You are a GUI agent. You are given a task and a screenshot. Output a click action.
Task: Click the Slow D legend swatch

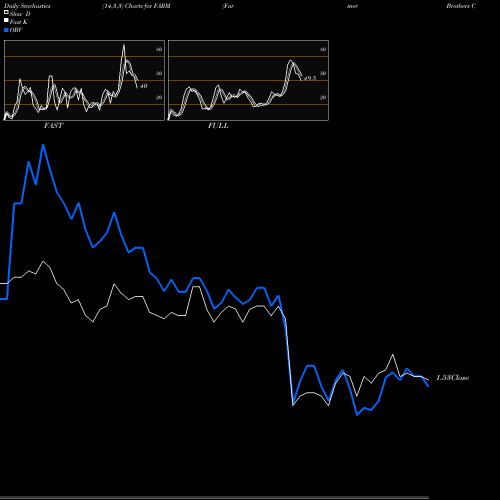pyautogui.click(x=6, y=12)
